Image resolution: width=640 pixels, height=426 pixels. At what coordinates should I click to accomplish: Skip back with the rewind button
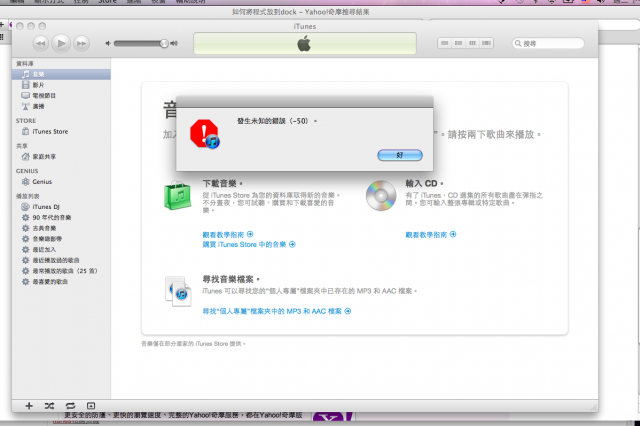40,43
